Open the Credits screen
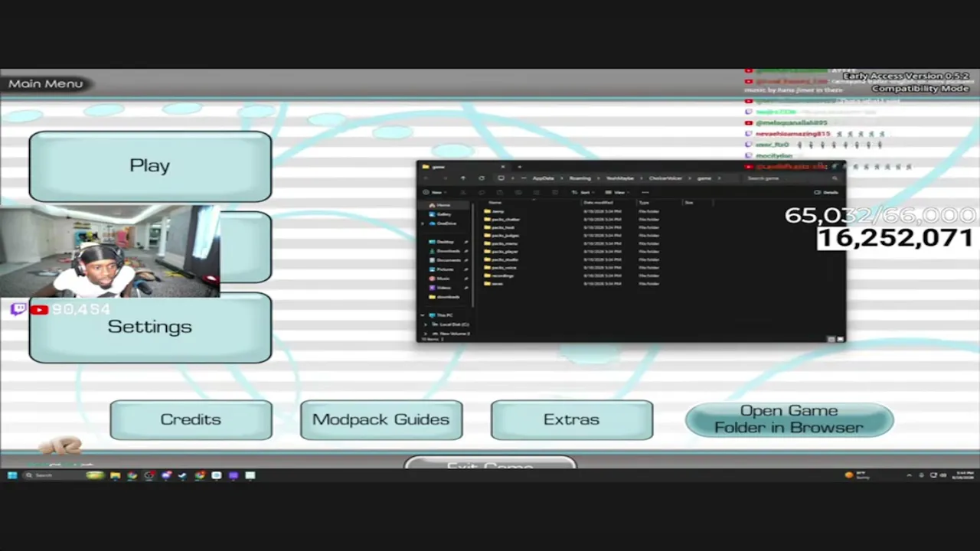 (x=191, y=419)
